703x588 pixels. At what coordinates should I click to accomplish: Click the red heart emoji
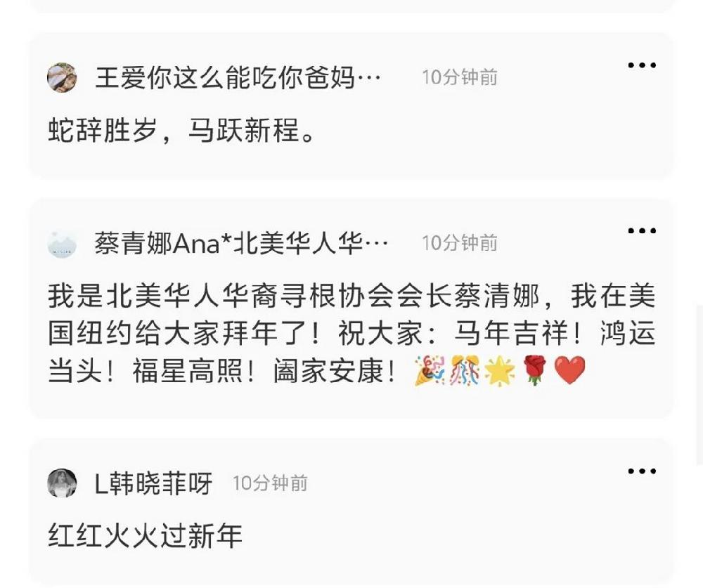coord(570,371)
